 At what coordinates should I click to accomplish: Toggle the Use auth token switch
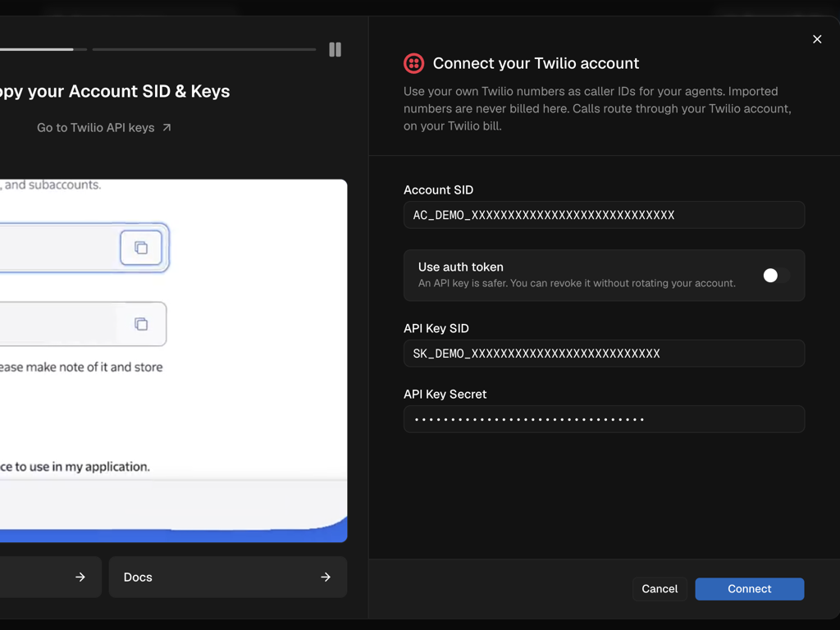click(x=776, y=276)
